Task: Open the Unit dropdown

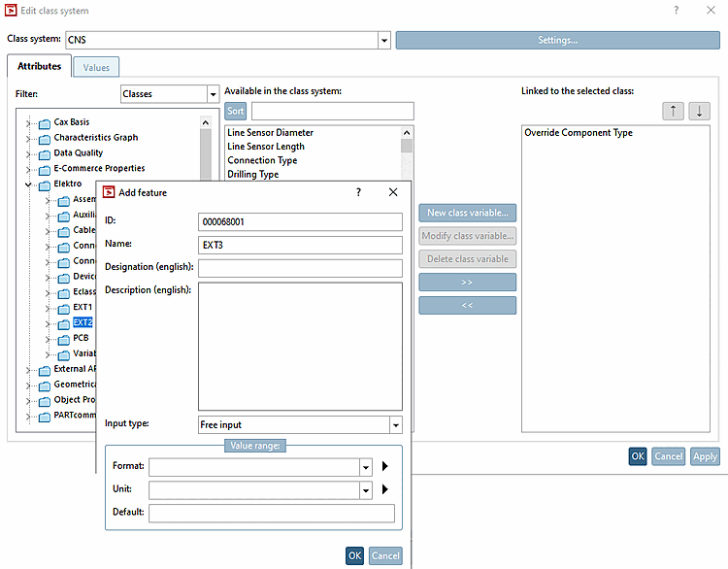Action: 366,490
